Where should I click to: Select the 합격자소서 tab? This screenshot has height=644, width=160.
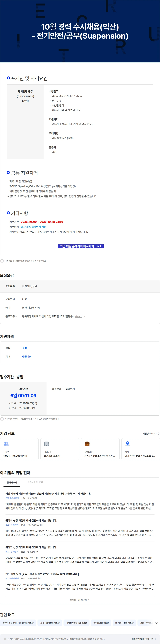[12, 483]
